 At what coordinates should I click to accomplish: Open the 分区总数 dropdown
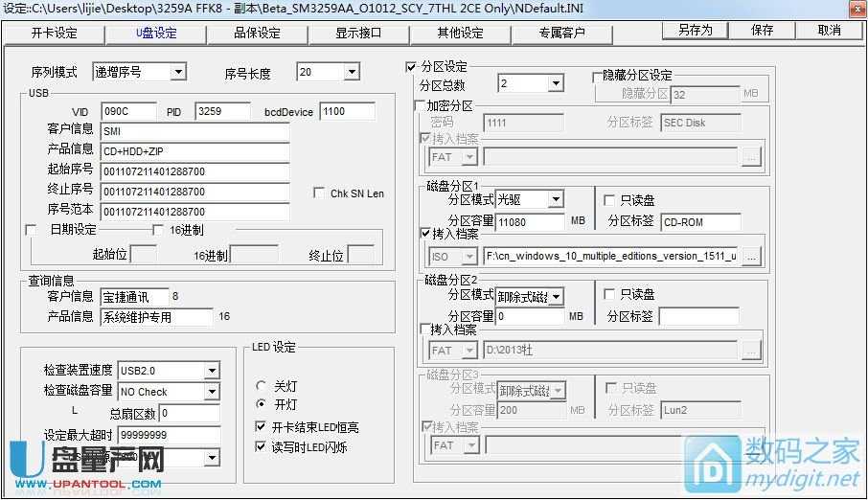[x=556, y=84]
